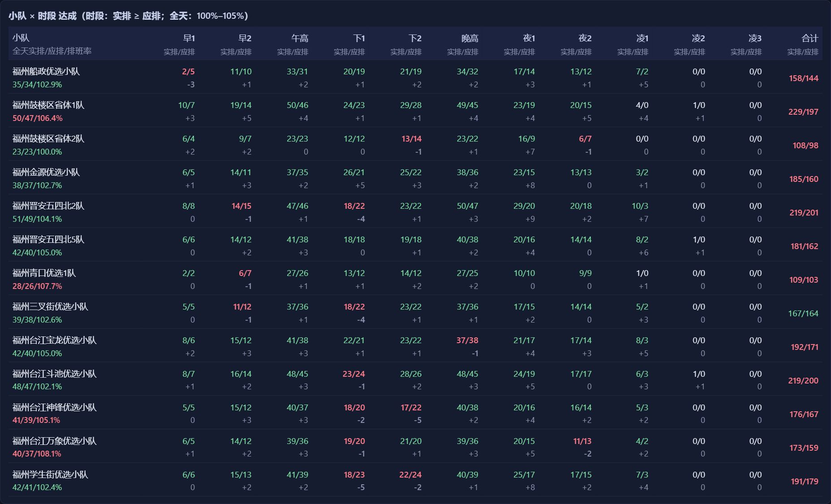Screen dimensions: 831x504
Task: Click the red 22/24 cell in 下2
Action: pyautogui.click(x=410, y=475)
